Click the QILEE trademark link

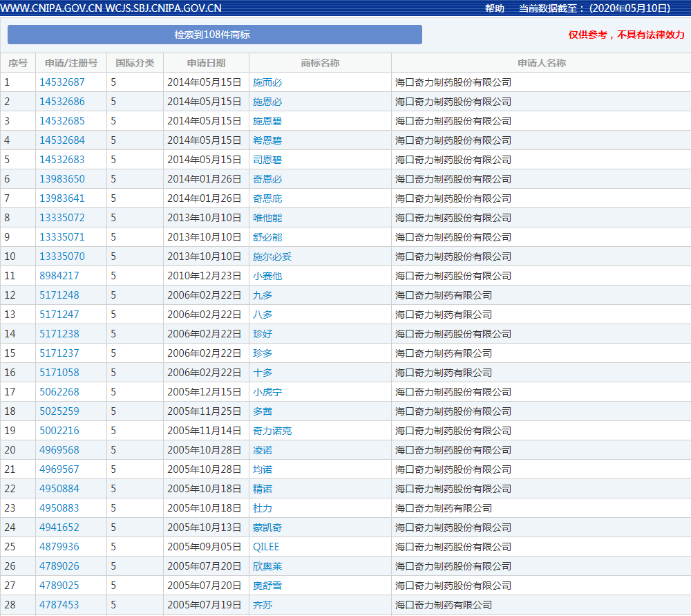[x=266, y=547]
